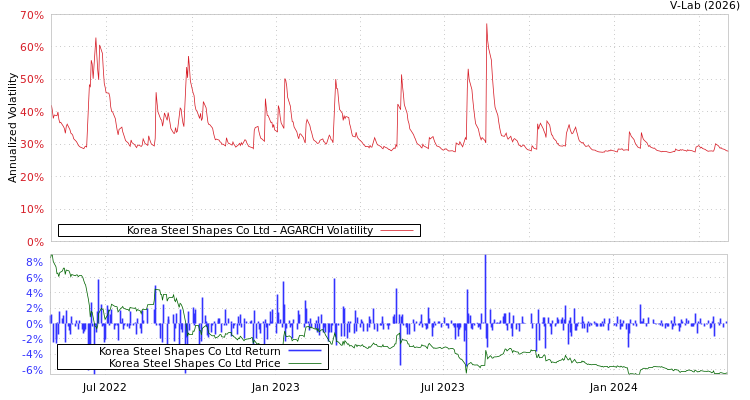Select the AGARCH Volatility legend label

point(249,231)
